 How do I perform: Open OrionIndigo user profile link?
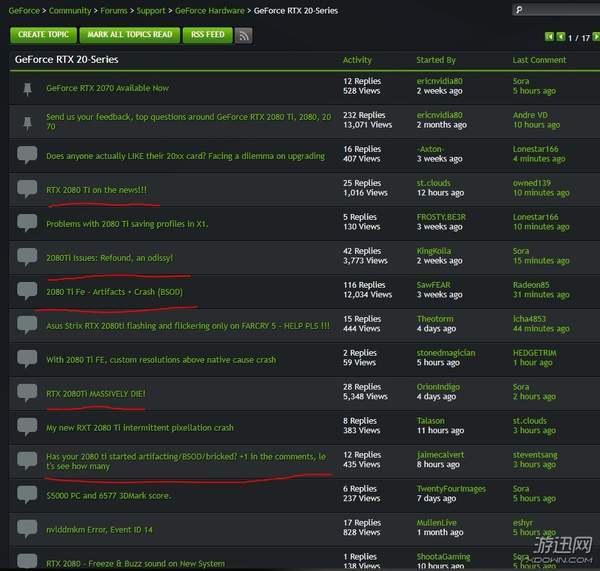point(438,387)
